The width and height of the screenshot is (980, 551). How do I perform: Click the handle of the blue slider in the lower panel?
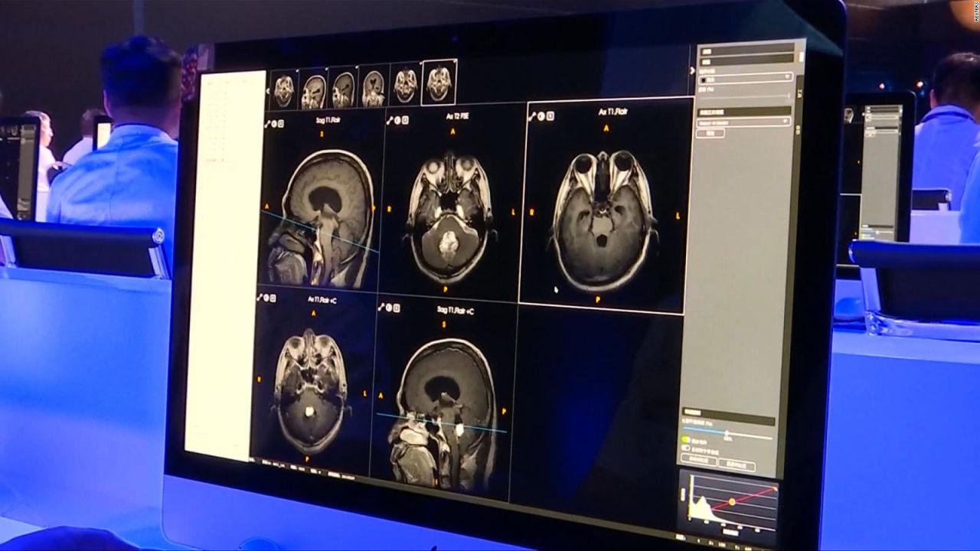coord(727,433)
